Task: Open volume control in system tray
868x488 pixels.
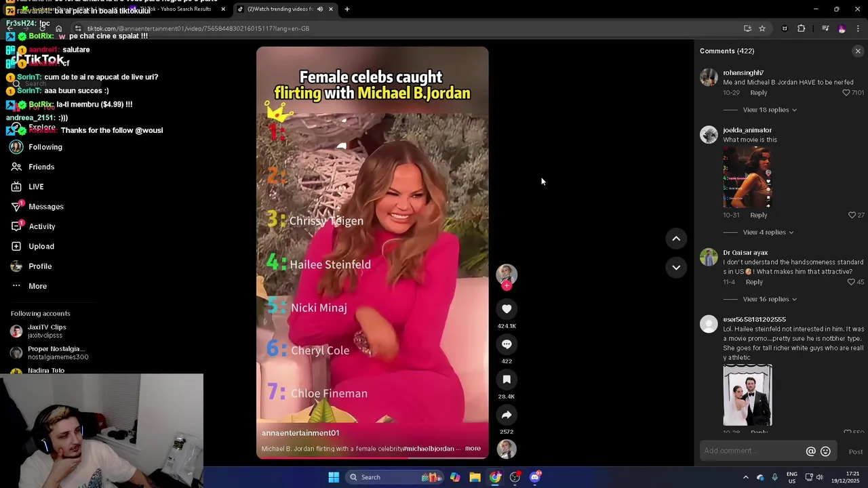Action: coord(819,477)
